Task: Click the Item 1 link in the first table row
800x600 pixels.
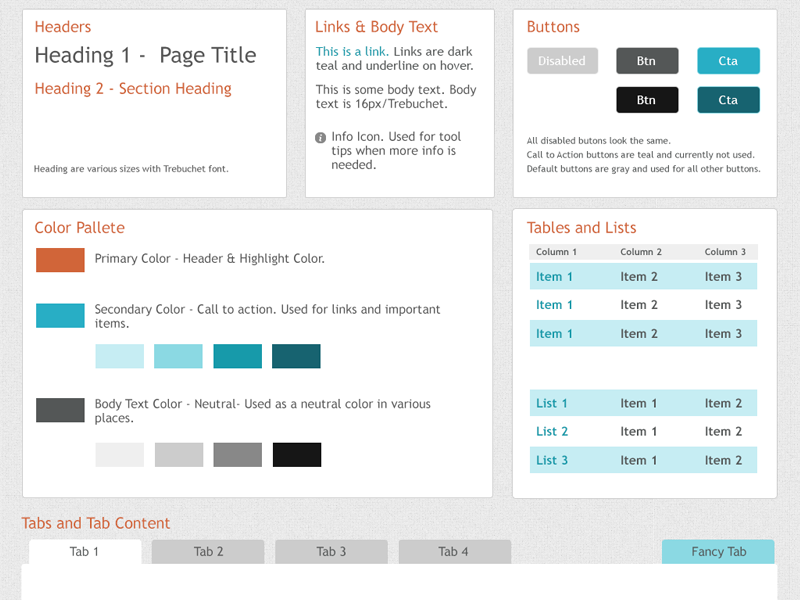Action: (x=554, y=276)
